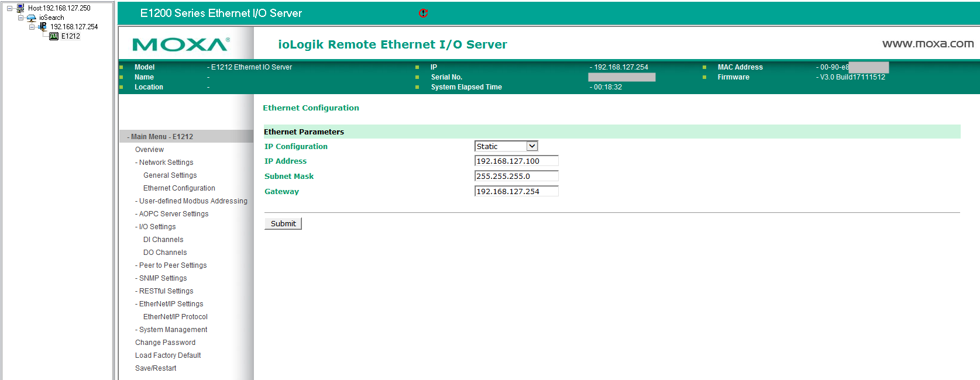Screen dimensions: 980x380
Task: Open Change Password page
Action: (x=165, y=343)
